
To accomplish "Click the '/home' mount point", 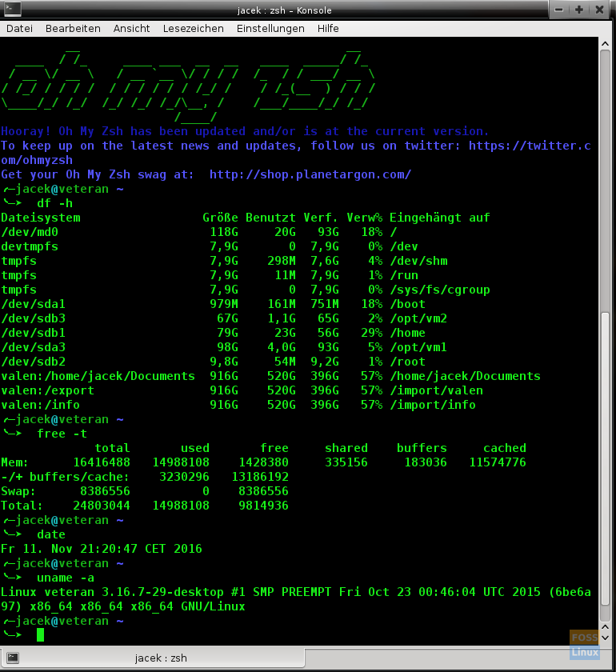I will pyautogui.click(x=408, y=333).
